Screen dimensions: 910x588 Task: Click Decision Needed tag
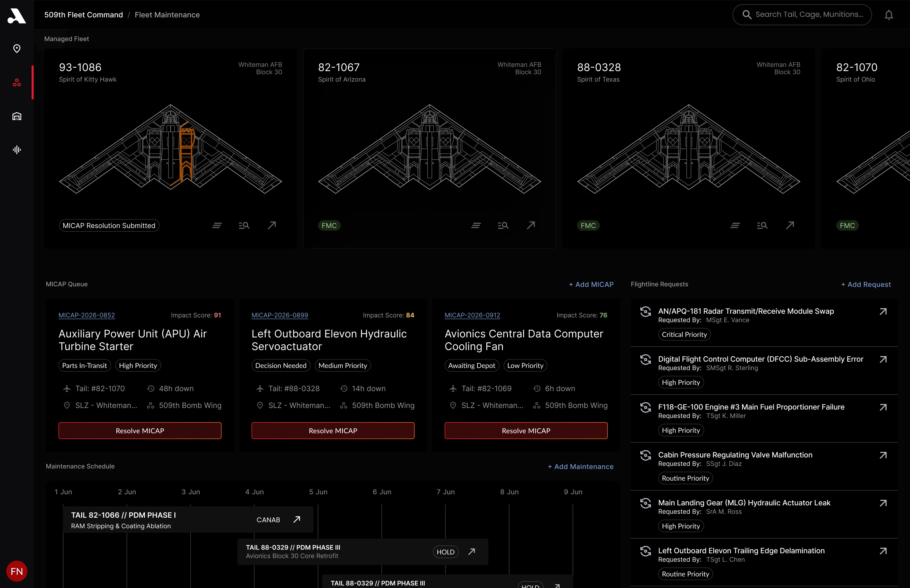281,365
